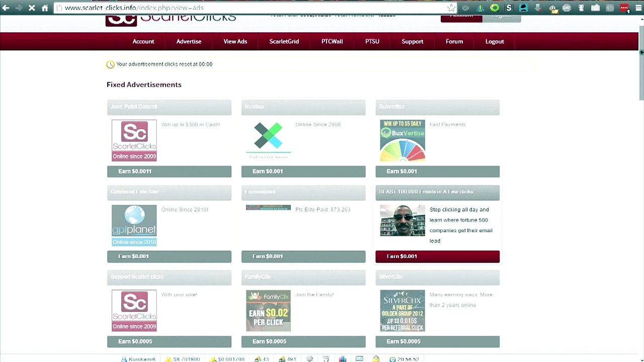644x362 pixels.
Task: Open the man with glasses video thumbnail
Action: point(403,220)
